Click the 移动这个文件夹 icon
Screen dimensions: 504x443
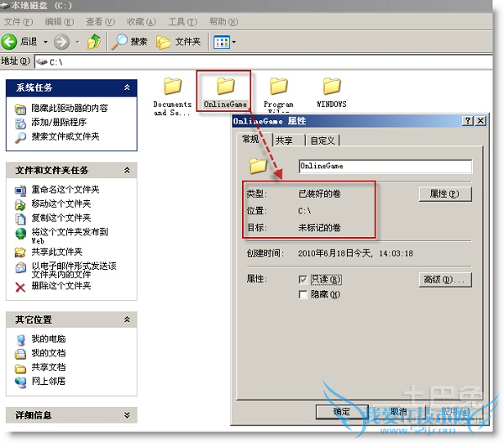pyautogui.click(x=20, y=204)
